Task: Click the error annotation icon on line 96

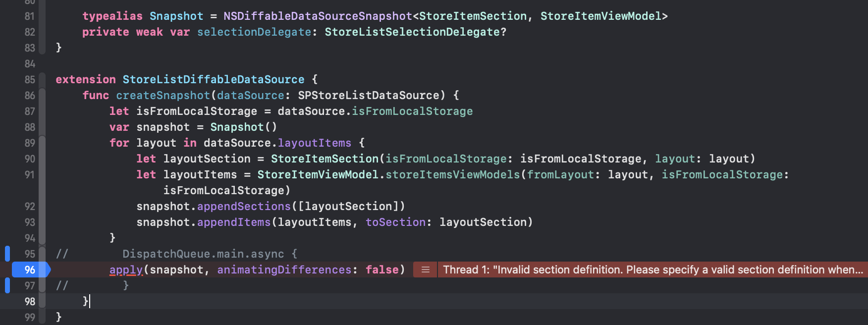Action: (x=425, y=270)
